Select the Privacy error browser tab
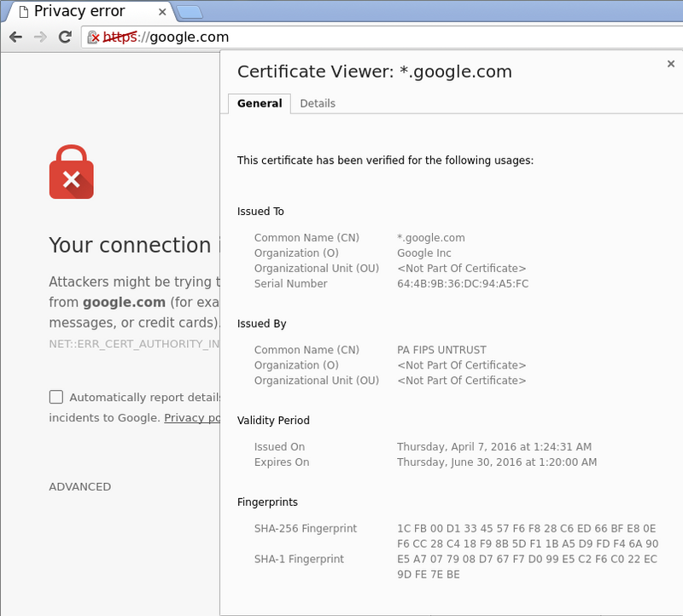This screenshot has width=683, height=616. [81, 12]
